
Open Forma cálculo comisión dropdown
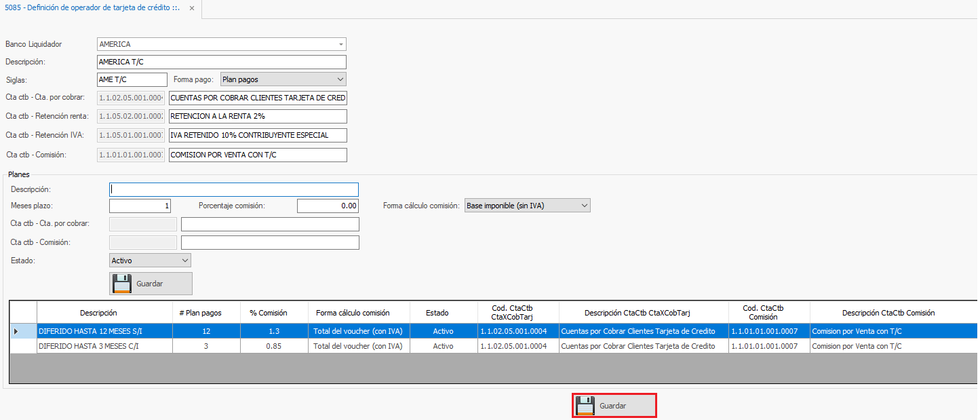coord(585,206)
